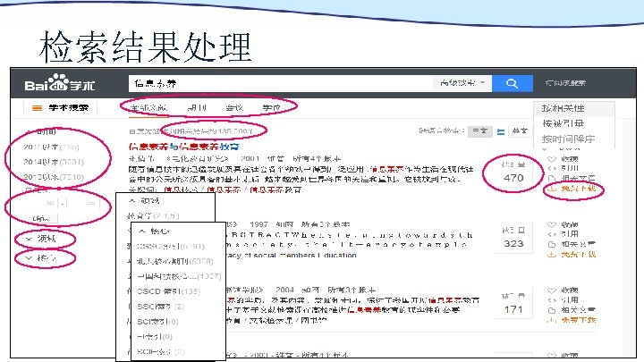
Task: Click 免费下载 icon in the 171-citation result
Action: point(552,320)
